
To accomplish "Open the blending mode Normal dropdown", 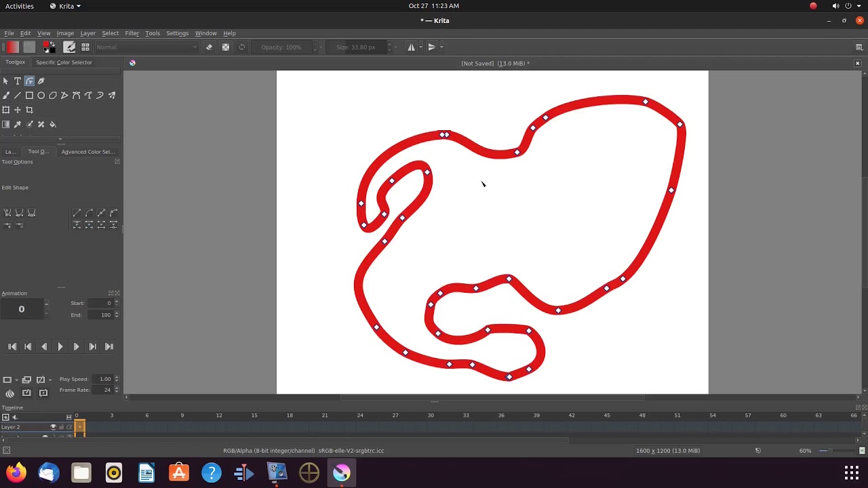I will click(x=146, y=47).
